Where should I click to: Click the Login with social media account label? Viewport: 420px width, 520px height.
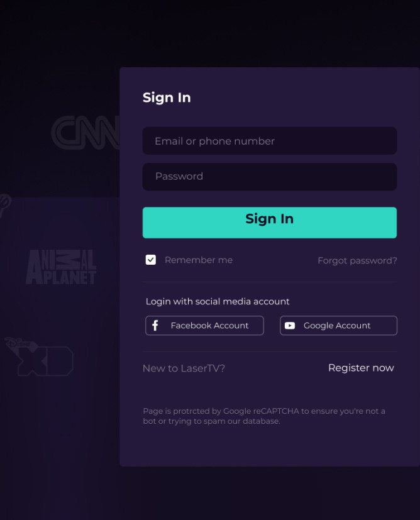pos(218,302)
